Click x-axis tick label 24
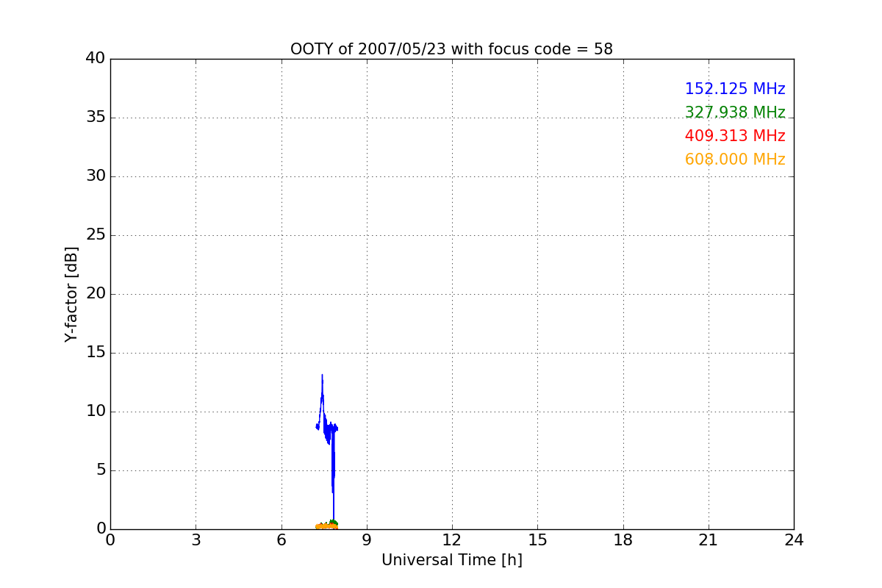This screenshot has height=588, width=882. tap(794, 540)
